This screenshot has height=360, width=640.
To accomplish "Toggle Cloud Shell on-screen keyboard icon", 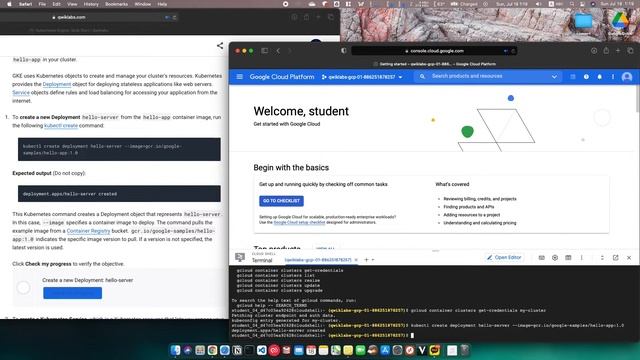I will click(x=542, y=258).
